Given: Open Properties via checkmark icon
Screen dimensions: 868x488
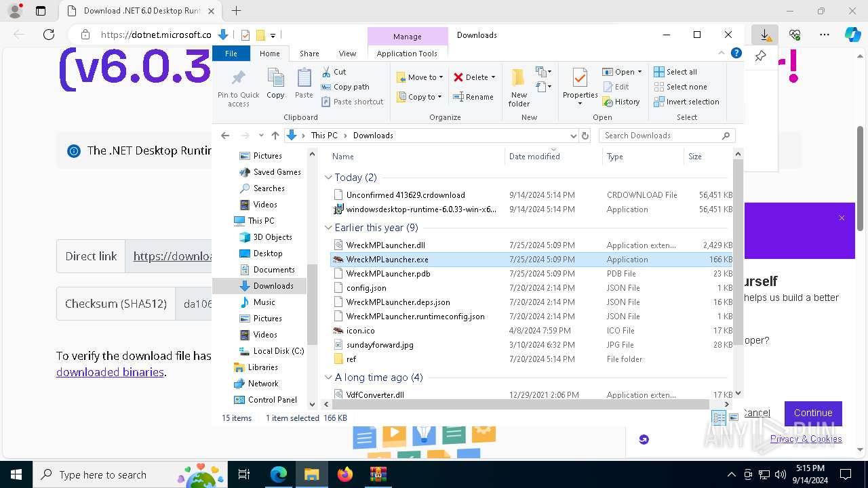Looking at the screenshot, I should coord(580,87).
